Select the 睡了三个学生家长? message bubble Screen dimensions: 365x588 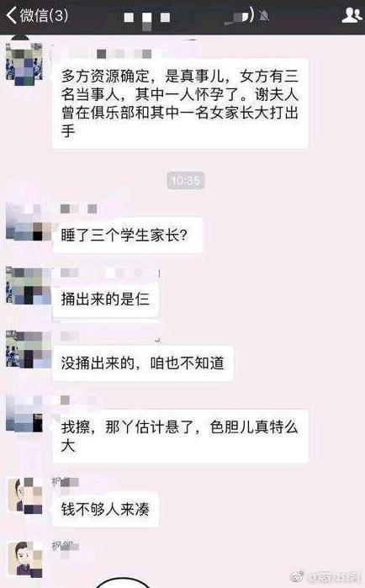click(128, 236)
